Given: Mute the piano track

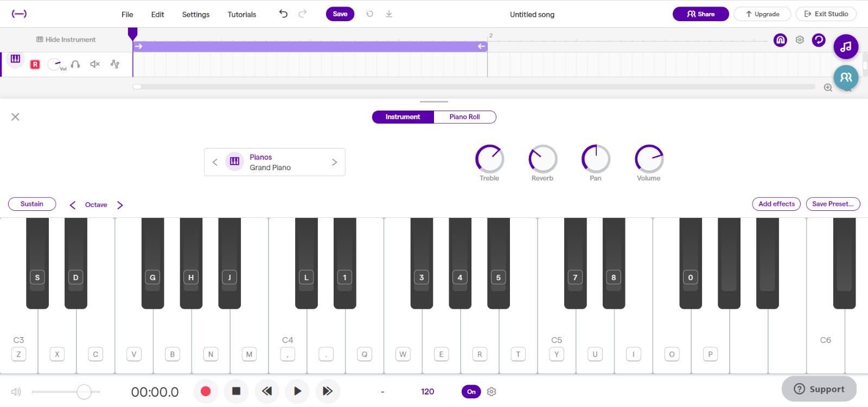Looking at the screenshot, I should [x=95, y=64].
